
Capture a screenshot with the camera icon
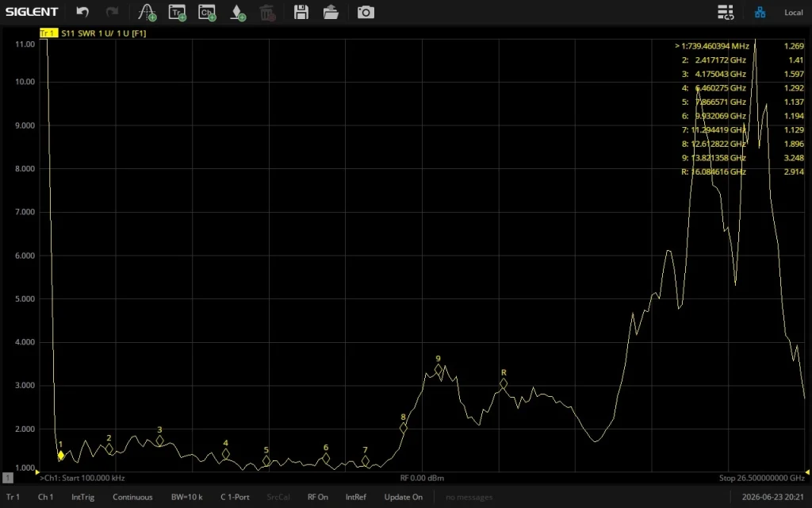point(366,12)
